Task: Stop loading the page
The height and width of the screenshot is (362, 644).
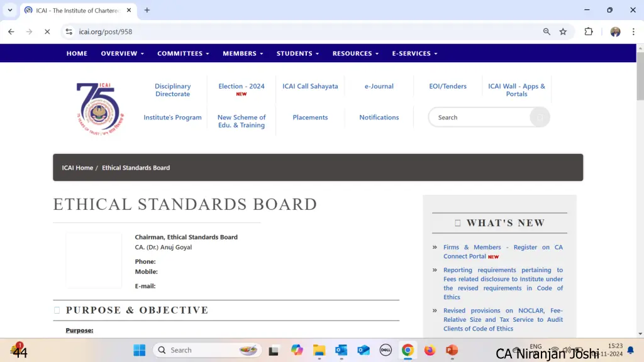Action: (47, 31)
